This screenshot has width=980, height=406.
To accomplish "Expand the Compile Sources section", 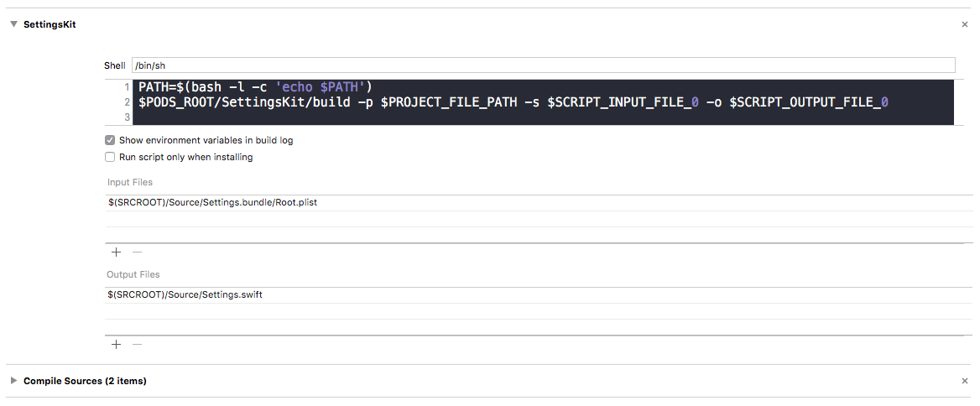I will pos(13,380).
